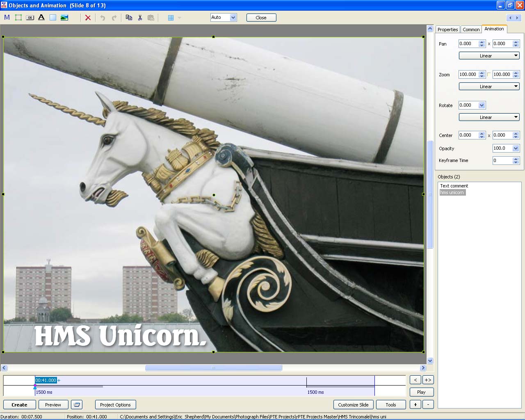525x420 pixels.
Task: Add an image object from toolbar
Action: click(64, 18)
